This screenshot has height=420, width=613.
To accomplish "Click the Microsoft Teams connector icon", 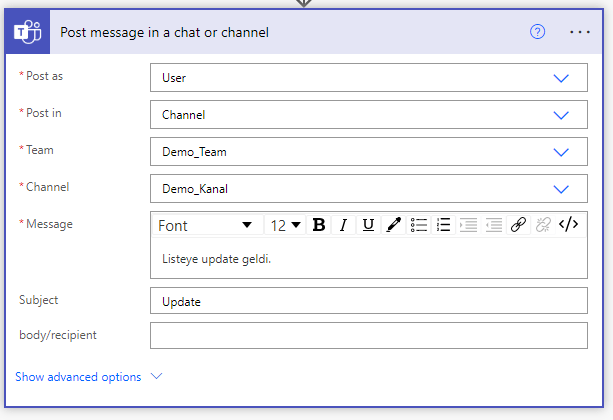I will point(26,32).
